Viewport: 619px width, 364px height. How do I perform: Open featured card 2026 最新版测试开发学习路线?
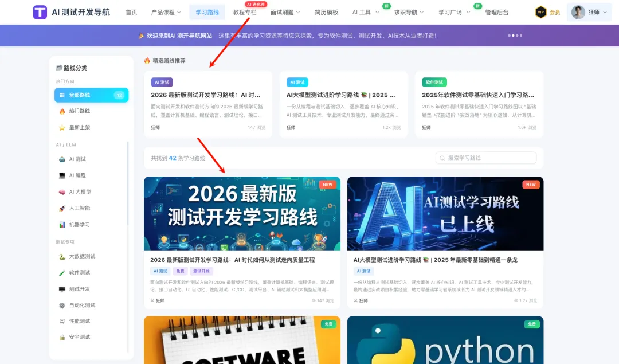tap(208, 105)
